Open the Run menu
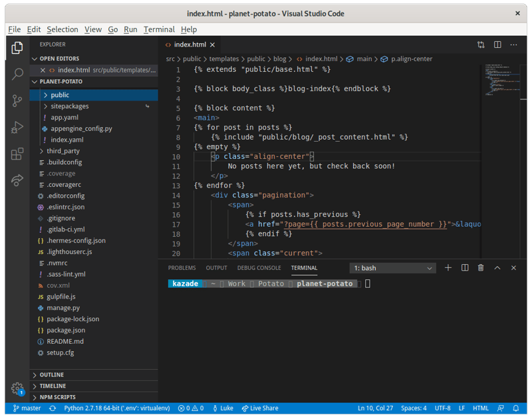The width and height of the screenshot is (532, 419). (x=130, y=29)
